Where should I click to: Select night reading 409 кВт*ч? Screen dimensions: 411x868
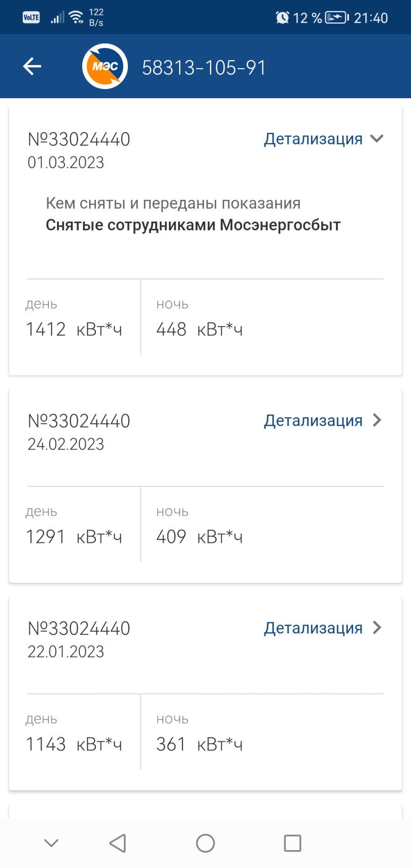click(199, 536)
